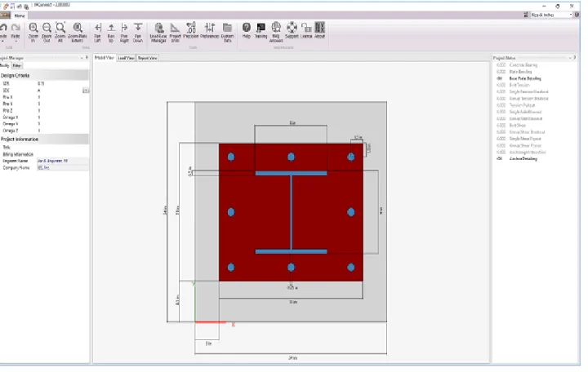Screen dimensions: 588x372
Task: Open the Project Units tool
Action: tap(175, 32)
